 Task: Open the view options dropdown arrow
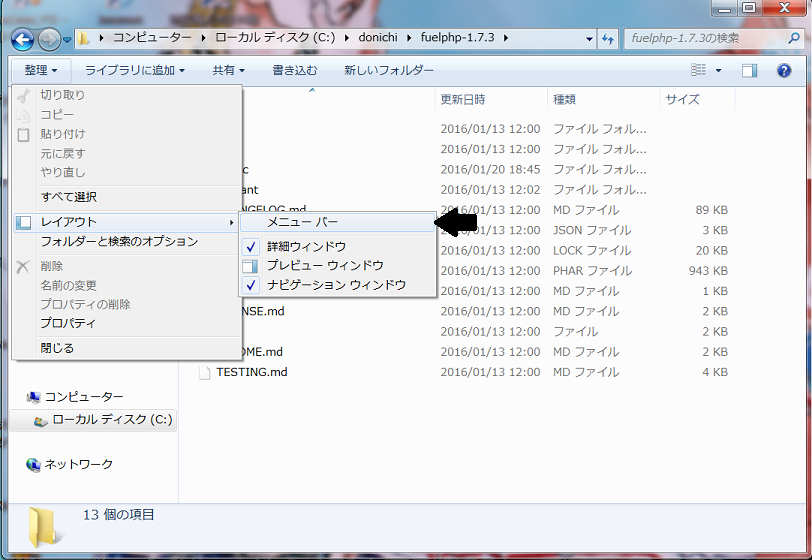pyautogui.click(x=719, y=70)
